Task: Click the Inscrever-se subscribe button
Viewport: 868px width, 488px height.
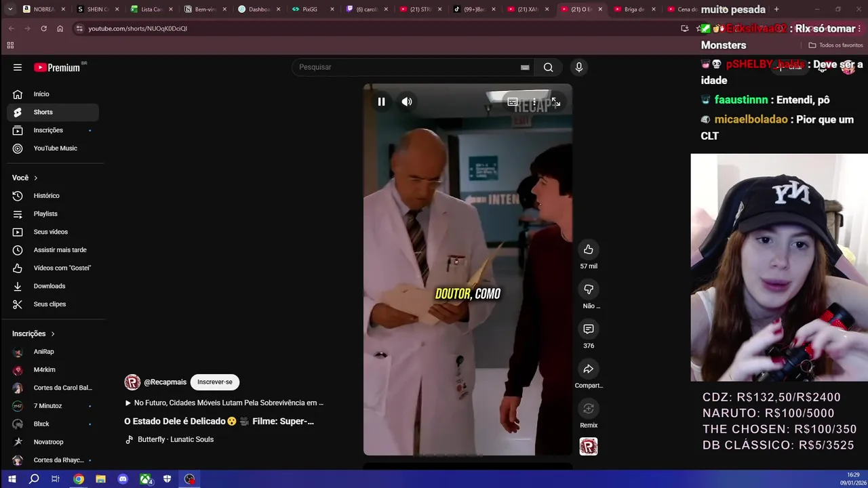Action: [215, 382]
